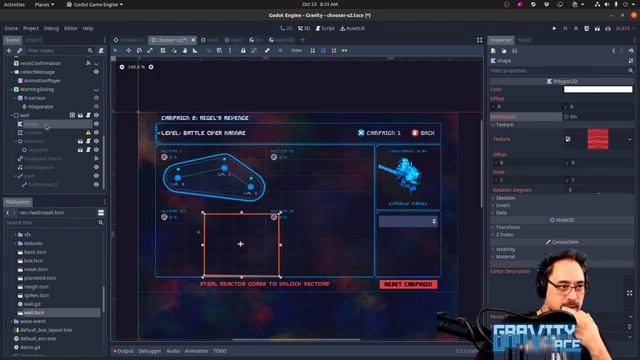Switch to the AssetLib workspace
The image size is (640, 360).
(353, 29)
